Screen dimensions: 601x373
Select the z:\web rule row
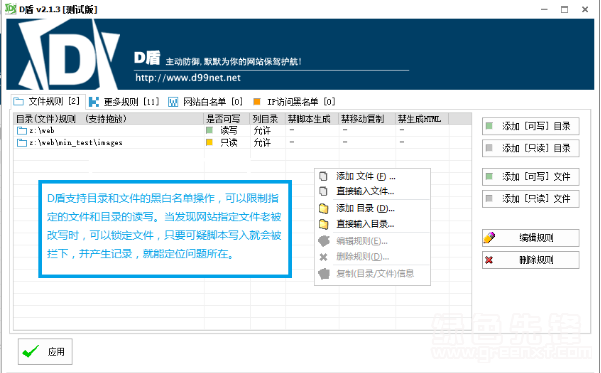(242, 131)
